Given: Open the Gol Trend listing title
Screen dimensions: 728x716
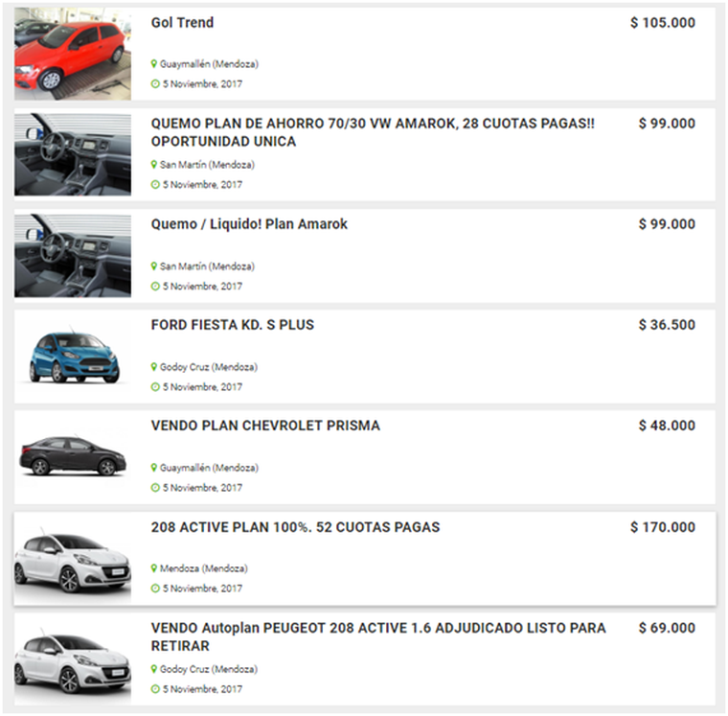Looking at the screenshot, I should point(182,22).
